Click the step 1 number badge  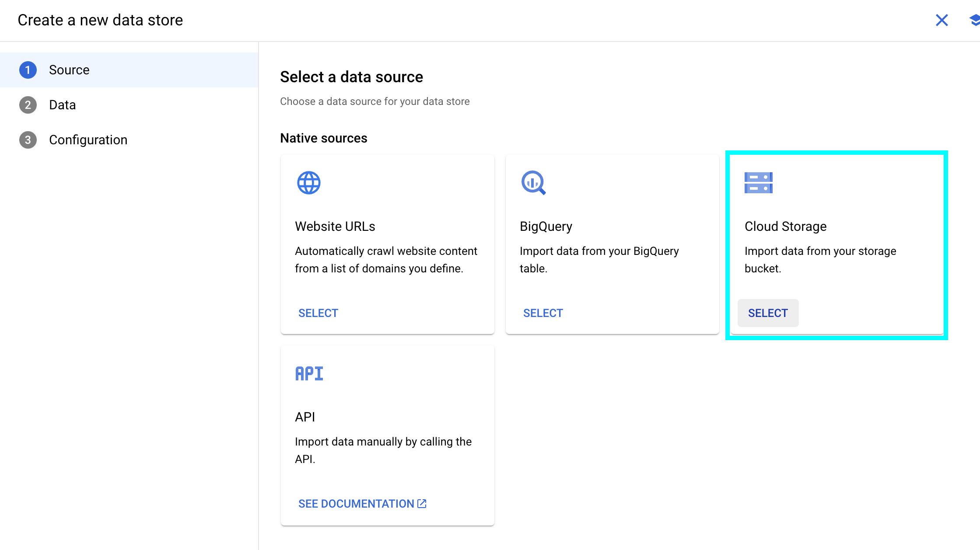click(x=28, y=70)
